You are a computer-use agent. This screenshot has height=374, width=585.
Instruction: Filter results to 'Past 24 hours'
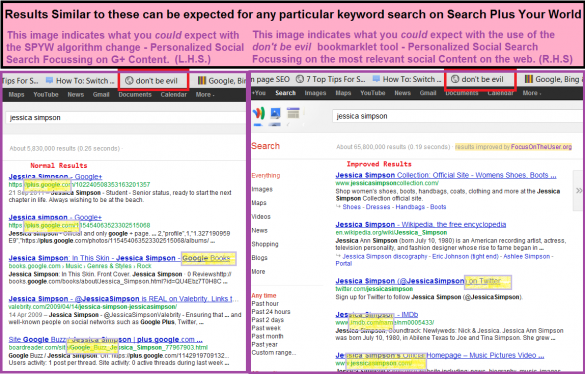point(271,312)
